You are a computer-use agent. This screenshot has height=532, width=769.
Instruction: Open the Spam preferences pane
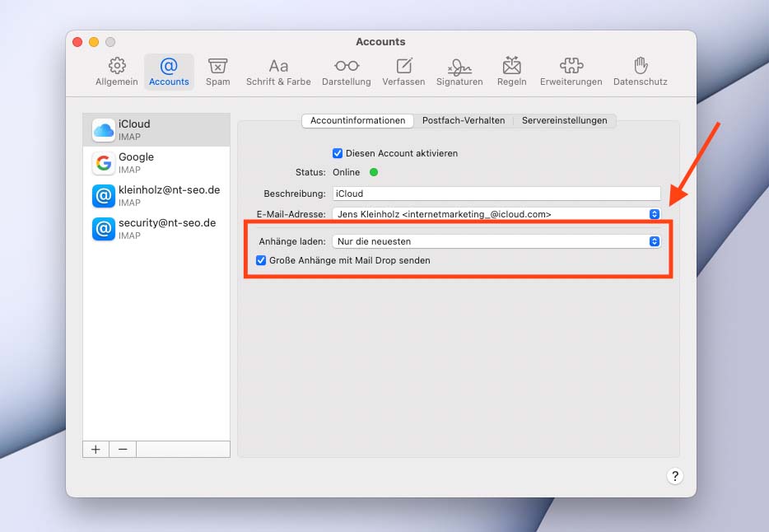click(x=217, y=72)
